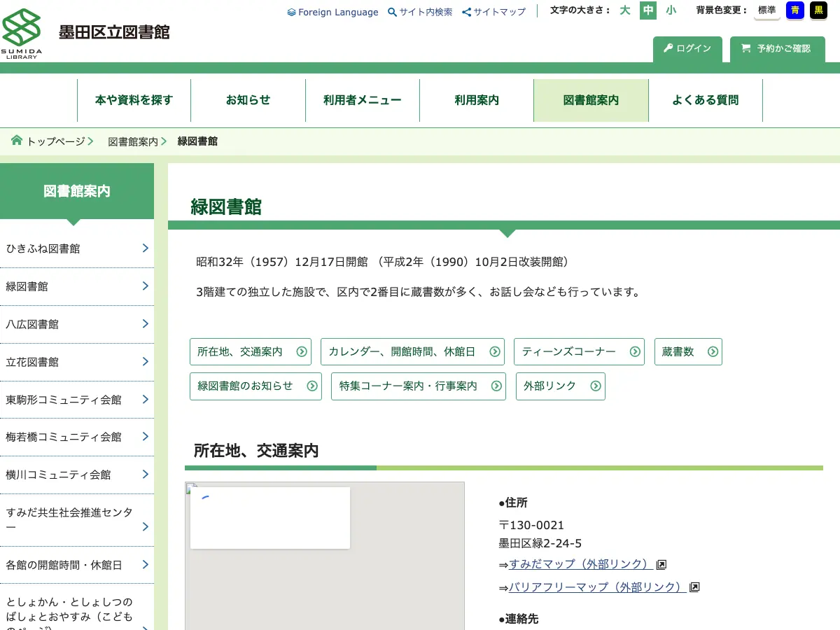Viewport: 840px width, 630px height.
Task: Select black (黒) background color
Action: 818,10
